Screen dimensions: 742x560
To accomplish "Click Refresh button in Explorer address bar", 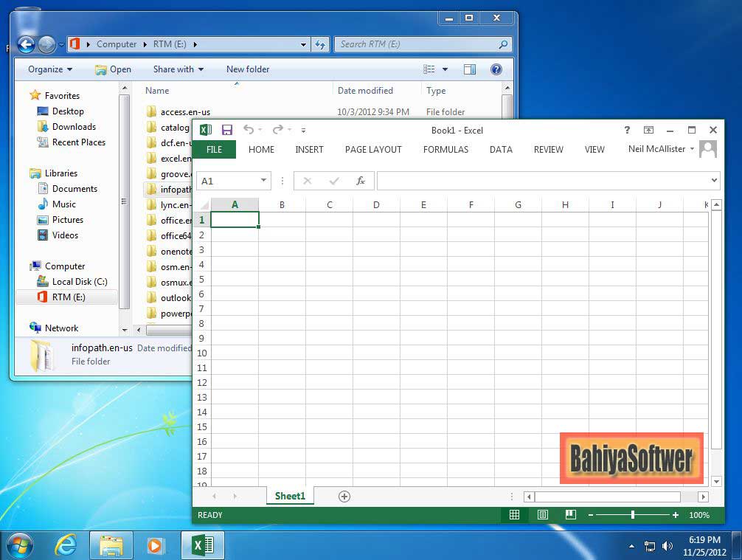I will (x=320, y=44).
